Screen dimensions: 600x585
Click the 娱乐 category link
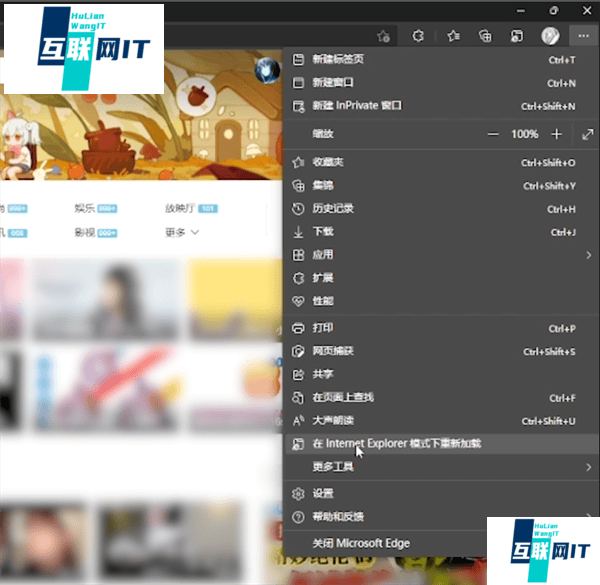tap(84, 209)
